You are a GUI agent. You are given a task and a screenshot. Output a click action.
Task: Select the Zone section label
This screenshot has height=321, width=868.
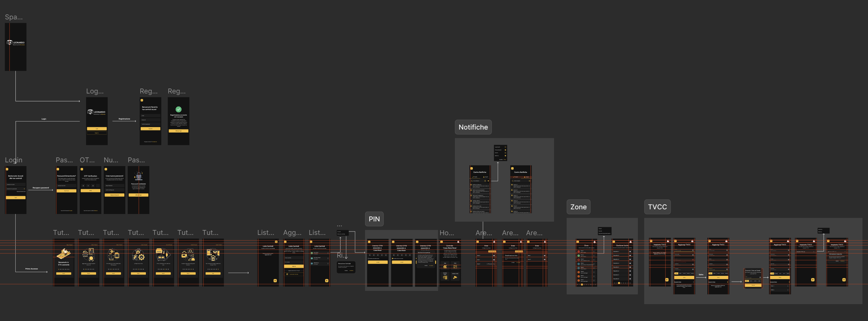coord(578,207)
